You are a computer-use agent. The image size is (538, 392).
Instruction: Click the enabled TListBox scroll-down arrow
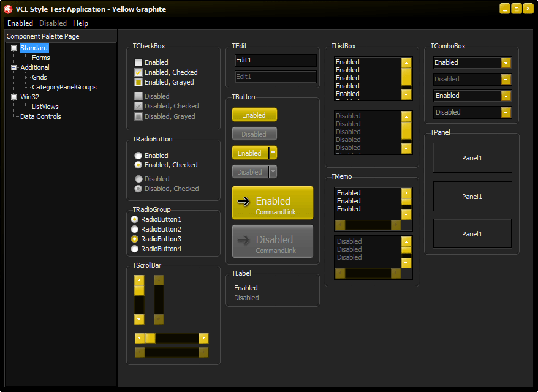[406, 94]
